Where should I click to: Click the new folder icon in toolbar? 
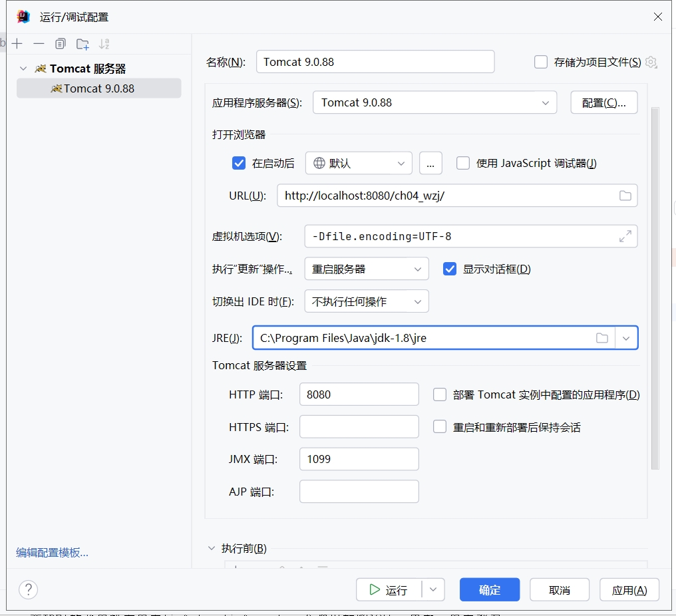tap(83, 44)
